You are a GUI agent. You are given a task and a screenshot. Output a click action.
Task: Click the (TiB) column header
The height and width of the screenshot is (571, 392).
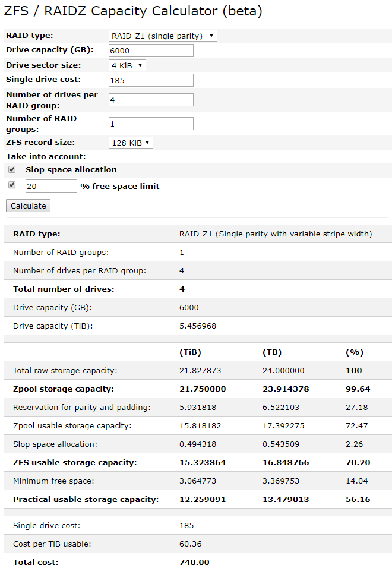click(x=190, y=352)
